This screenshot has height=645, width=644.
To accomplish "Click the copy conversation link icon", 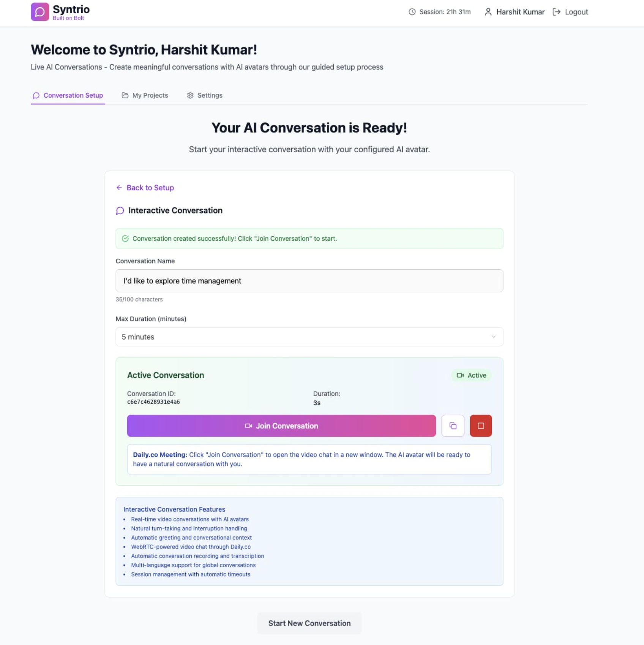I will [x=453, y=426].
